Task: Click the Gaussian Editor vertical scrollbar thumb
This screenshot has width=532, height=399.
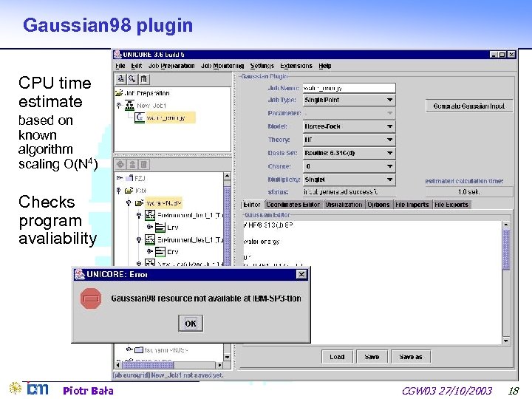Action: (x=506, y=250)
